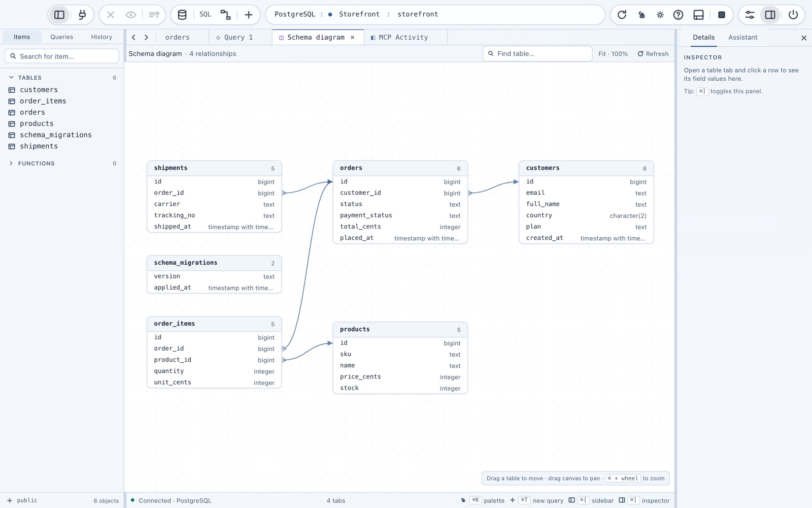Click new query in status bar
The image size is (812, 508).
click(x=536, y=500)
